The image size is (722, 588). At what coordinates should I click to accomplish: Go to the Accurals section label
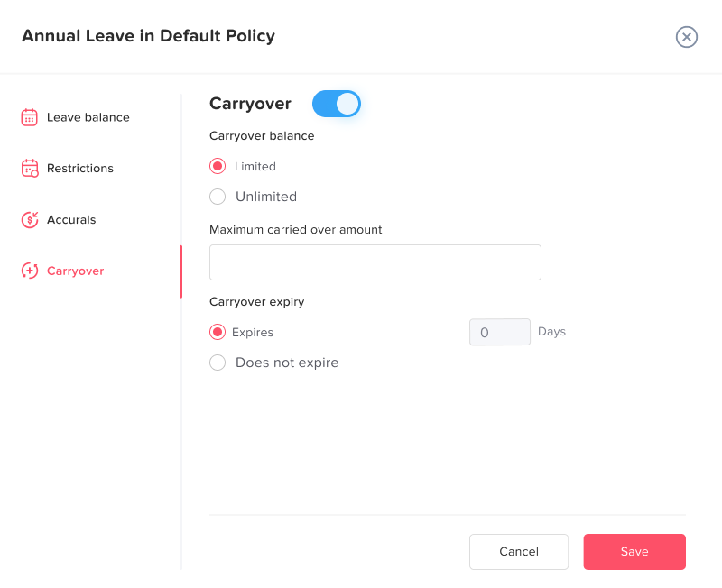click(71, 219)
